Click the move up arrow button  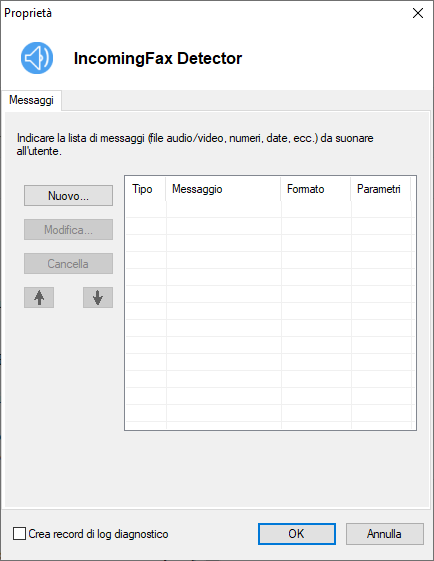pyautogui.click(x=39, y=297)
